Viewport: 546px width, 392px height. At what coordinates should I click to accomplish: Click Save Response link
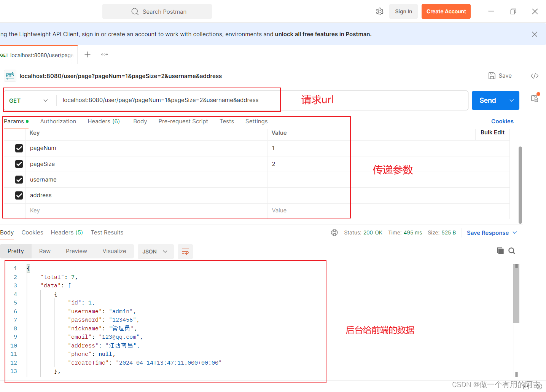488,233
